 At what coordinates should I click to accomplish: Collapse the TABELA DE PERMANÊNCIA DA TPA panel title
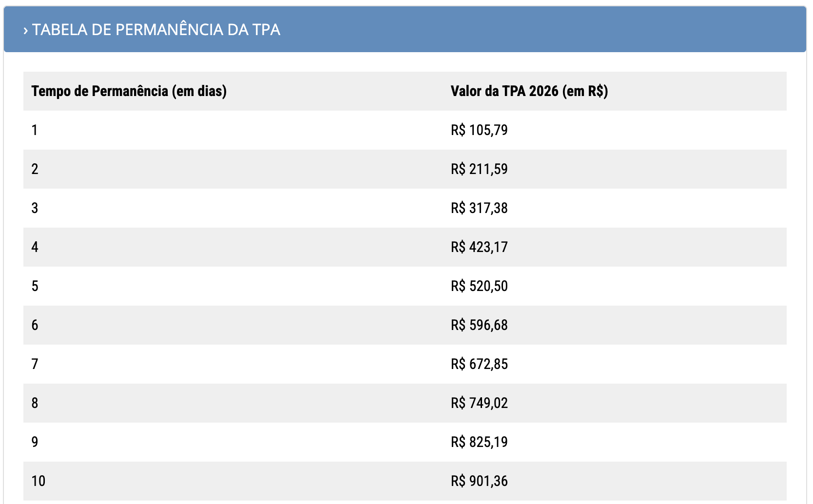point(156,30)
